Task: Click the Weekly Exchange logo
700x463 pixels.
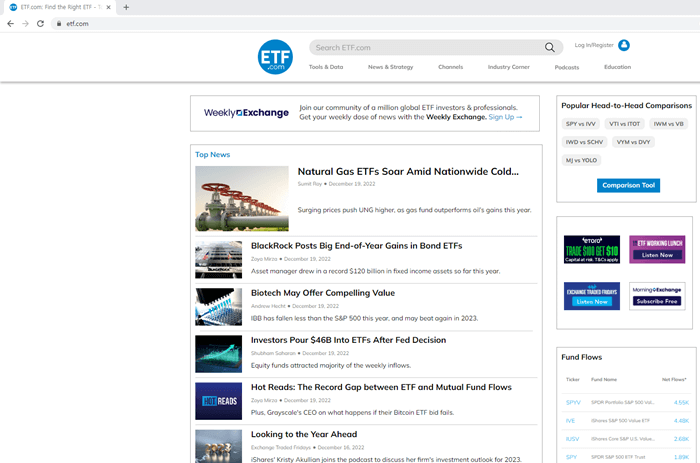Action: coord(246,113)
